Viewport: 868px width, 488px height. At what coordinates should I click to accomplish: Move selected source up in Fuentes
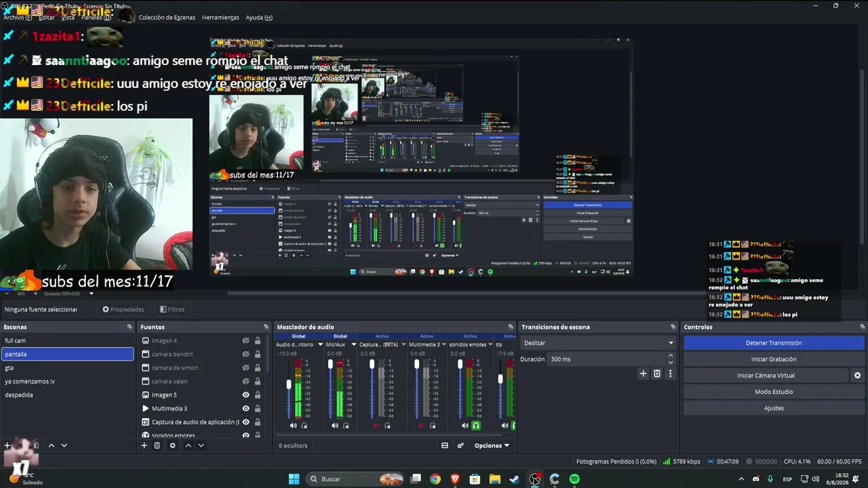click(189, 445)
